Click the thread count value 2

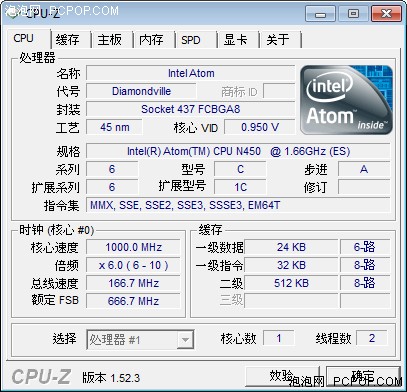[372, 338]
